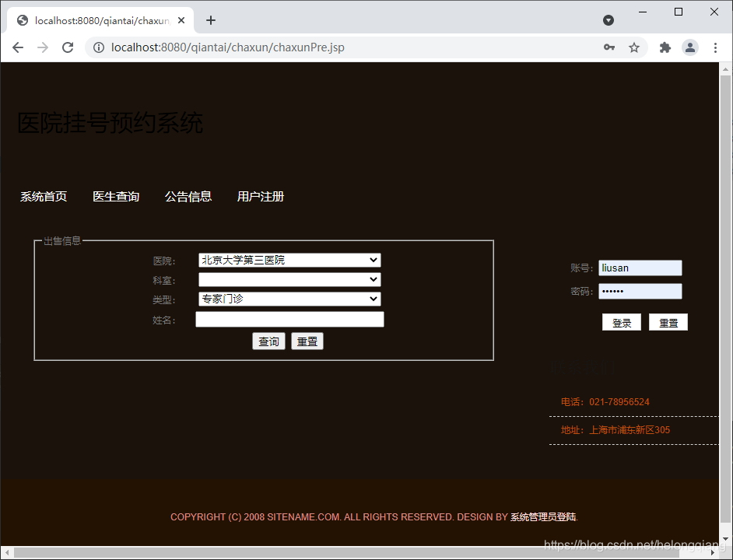Open the Chrome profile avatar icon
The width and height of the screenshot is (733, 560).
pyautogui.click(x=690, y=47)
